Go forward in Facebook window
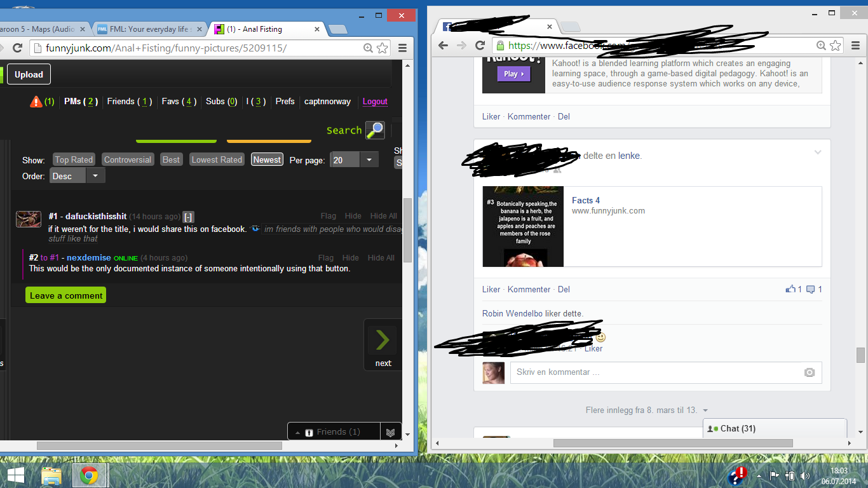 462,45
